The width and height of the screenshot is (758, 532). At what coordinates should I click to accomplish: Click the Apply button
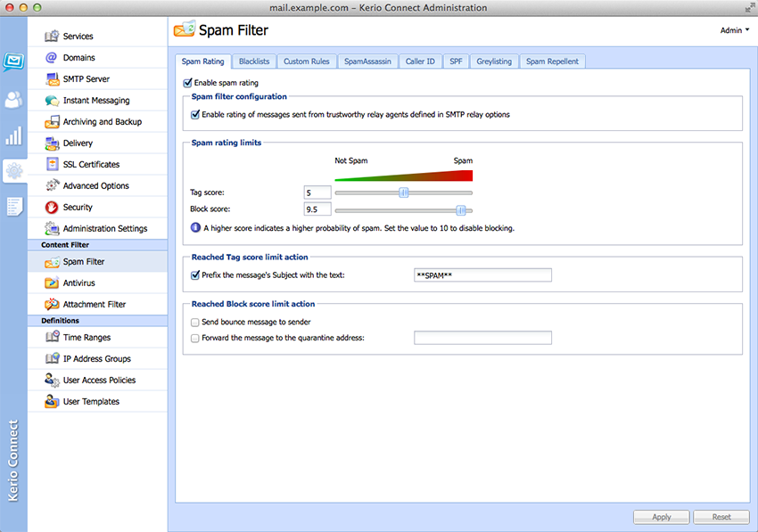(661, 517)
